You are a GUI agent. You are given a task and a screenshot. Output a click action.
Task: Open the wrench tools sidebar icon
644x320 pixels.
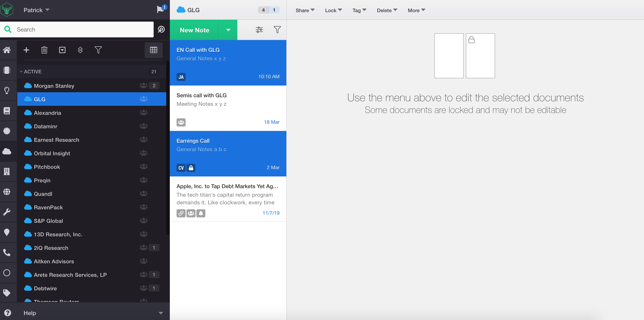(x=7, y=212)
